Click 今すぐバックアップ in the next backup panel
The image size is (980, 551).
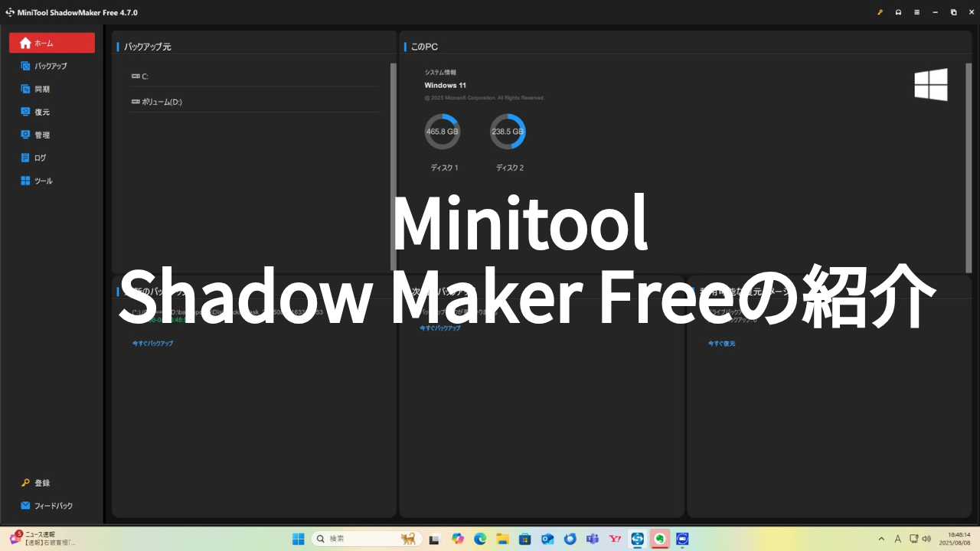[x=440, y=328]
